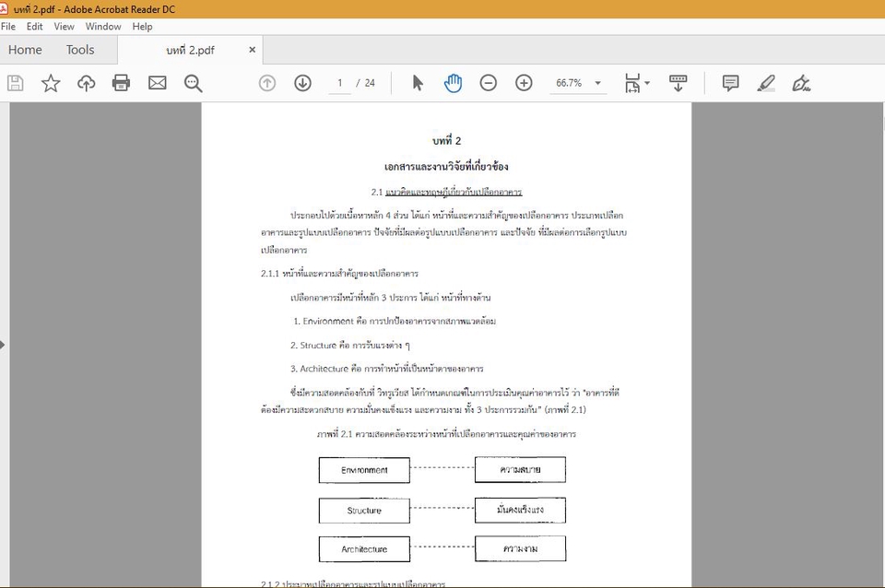Print the document with printer icon

tap(121, 83)
